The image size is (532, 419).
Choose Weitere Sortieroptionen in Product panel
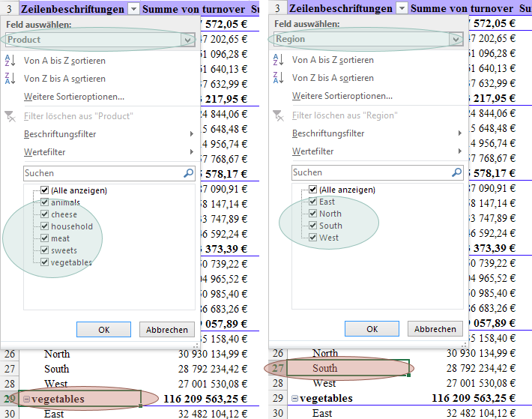click(73, 97)
